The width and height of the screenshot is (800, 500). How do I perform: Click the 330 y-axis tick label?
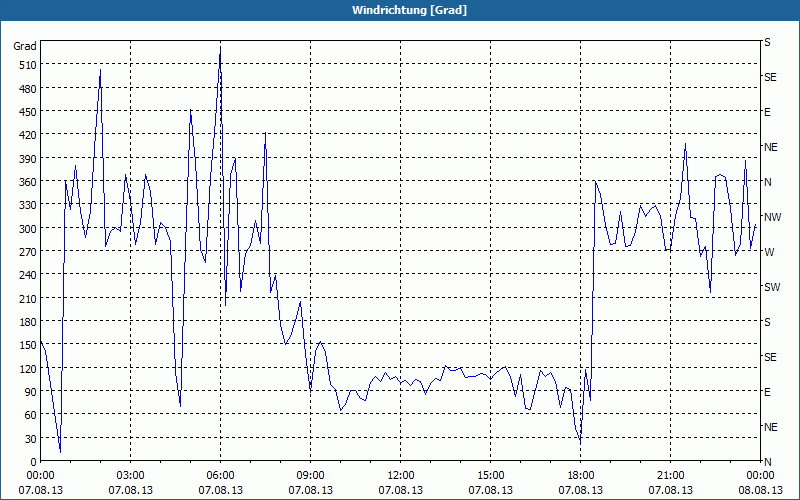28,205
